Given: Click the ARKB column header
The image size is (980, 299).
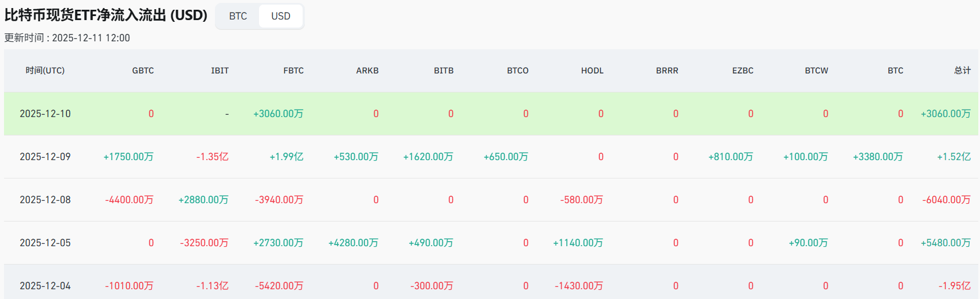Looking at the screenshot, I should [x=367, y=71].
